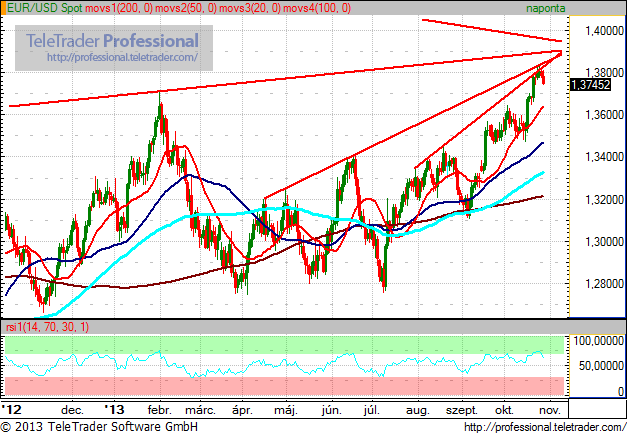
Task: Click the naponta interval label
Action: pos(545,8)
